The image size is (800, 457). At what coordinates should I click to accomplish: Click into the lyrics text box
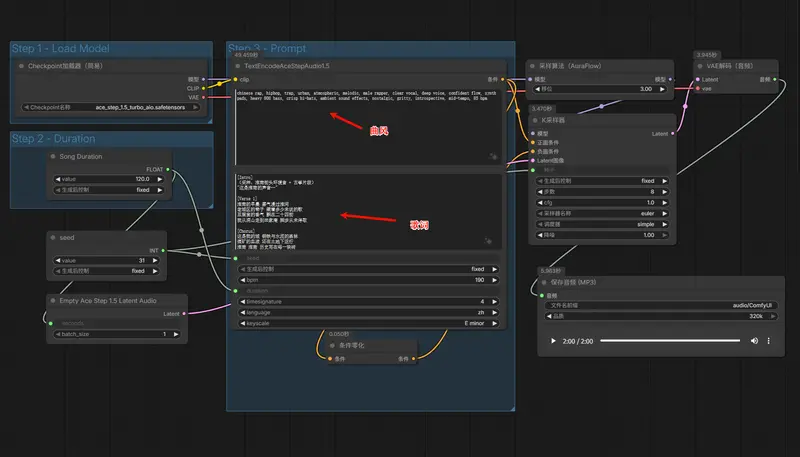368,211
